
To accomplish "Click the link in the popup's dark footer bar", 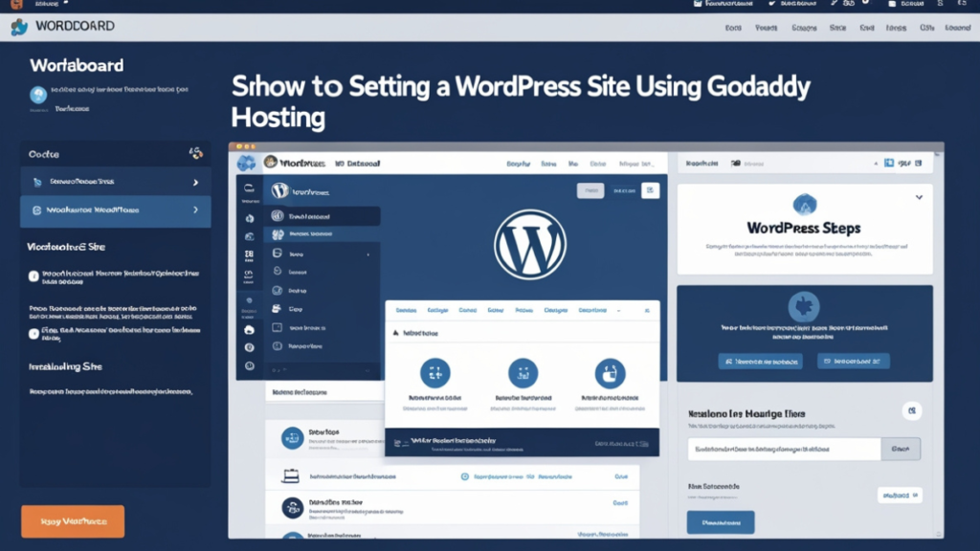I will pos(622,444).
